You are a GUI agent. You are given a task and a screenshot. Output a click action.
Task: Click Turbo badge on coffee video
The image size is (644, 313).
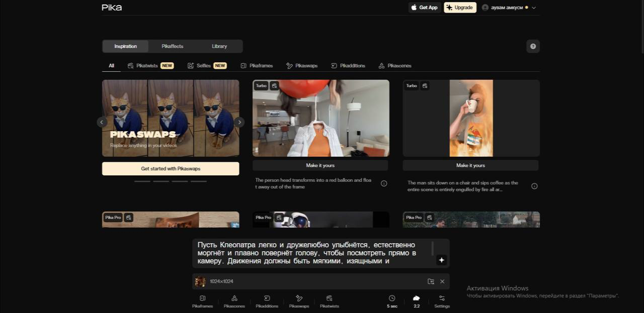pyautogui.click(x=412, y=86)
